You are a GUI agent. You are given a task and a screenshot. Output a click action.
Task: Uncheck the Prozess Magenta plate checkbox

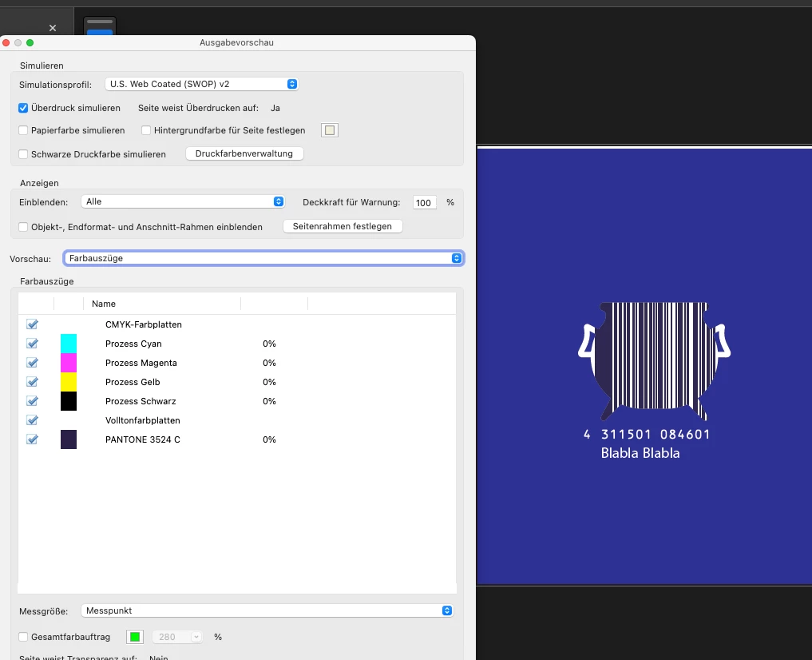click(32, 363)
